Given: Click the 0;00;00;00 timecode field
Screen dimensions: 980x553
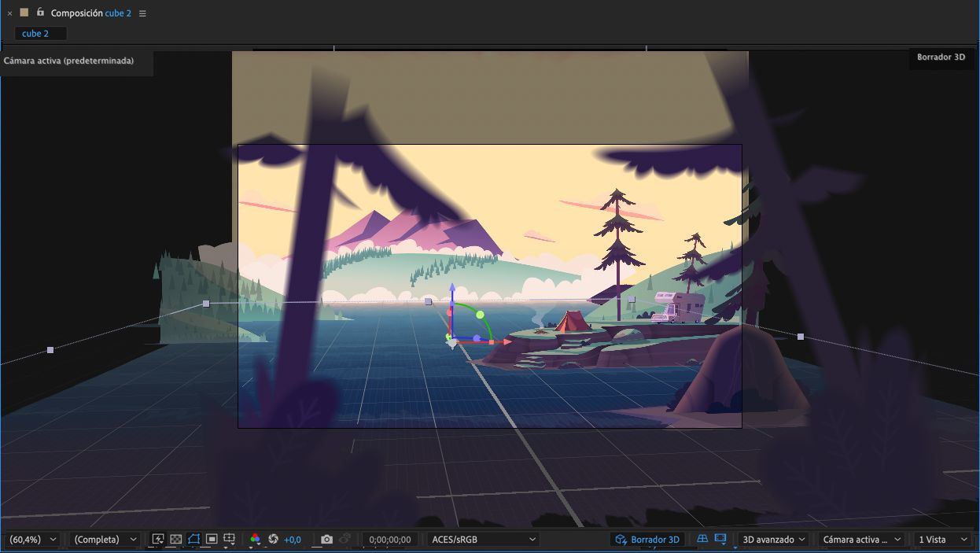Looking at the screenshot, I should [390, 539].
